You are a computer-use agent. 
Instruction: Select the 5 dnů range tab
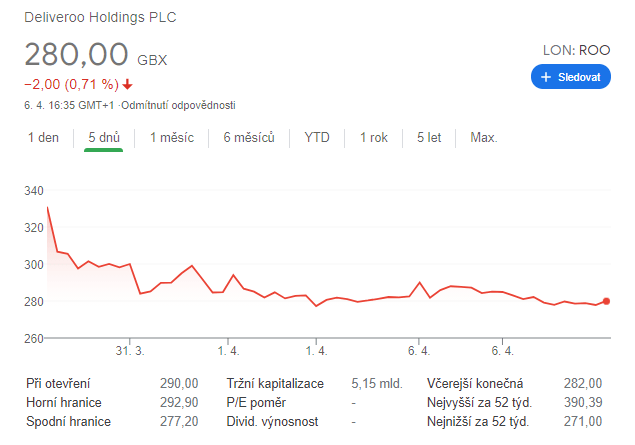pos(104,138)
